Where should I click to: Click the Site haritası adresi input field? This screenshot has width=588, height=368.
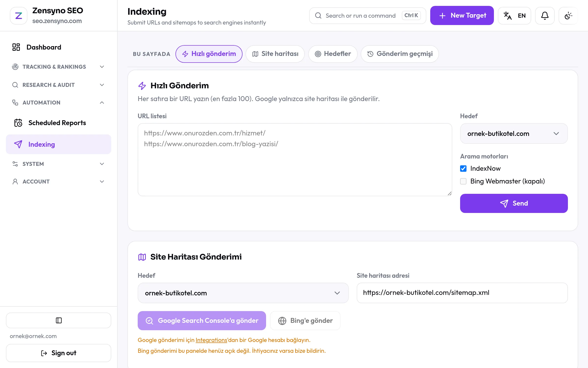point(462,293)
